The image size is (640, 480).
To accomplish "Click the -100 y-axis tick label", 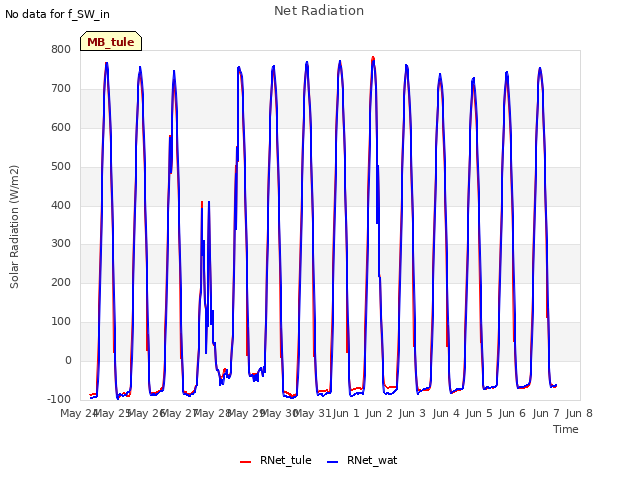I will coord(59,399).
